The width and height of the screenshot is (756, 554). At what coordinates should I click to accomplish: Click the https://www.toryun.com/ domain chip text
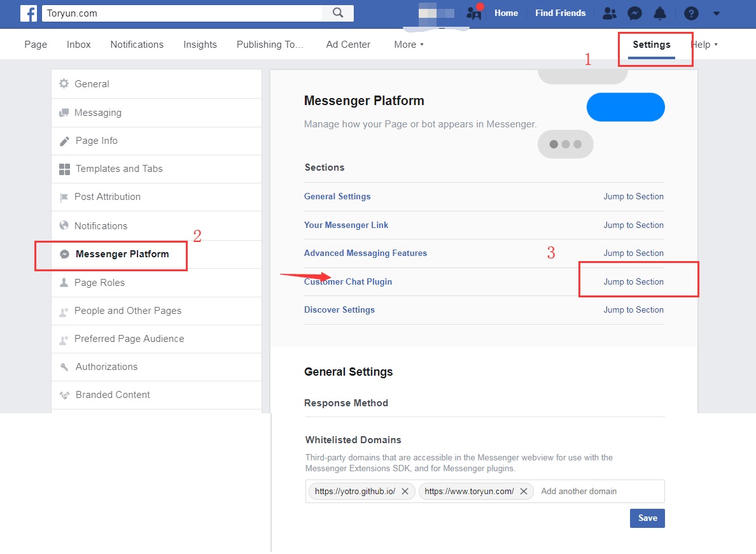[x=469, y=491]
